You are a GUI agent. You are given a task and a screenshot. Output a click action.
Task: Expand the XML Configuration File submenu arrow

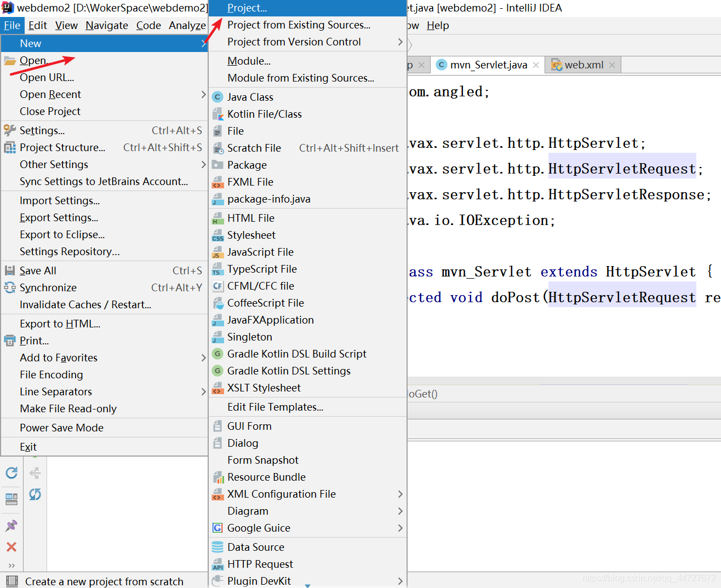click(400, 494)
